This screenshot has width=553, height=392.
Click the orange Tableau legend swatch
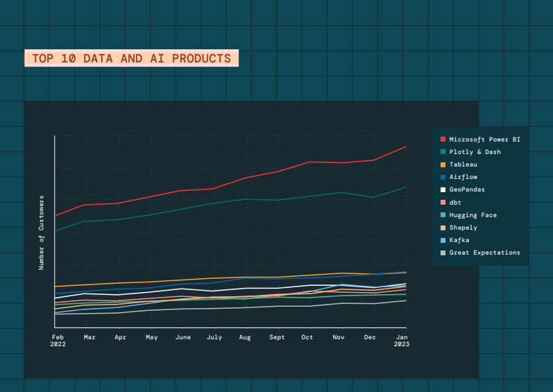(x=443, y=164)
